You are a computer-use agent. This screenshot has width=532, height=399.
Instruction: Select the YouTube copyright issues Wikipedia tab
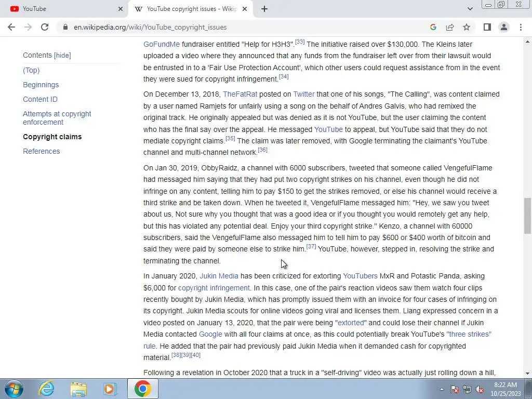(191, 9)
